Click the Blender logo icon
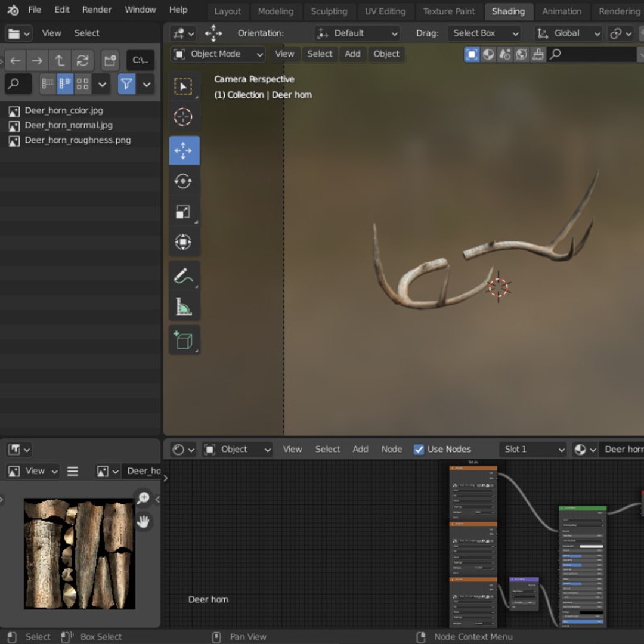 click(13, 10)
